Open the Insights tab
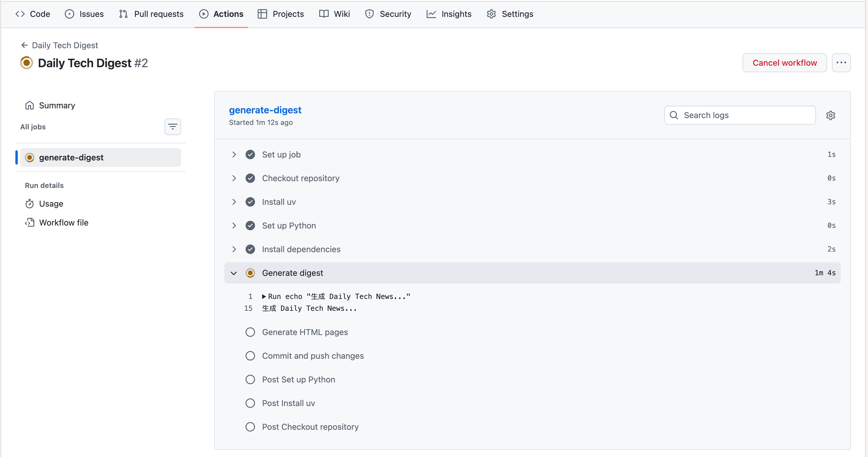This screenshot has height=457, width=868. point(449,14)
